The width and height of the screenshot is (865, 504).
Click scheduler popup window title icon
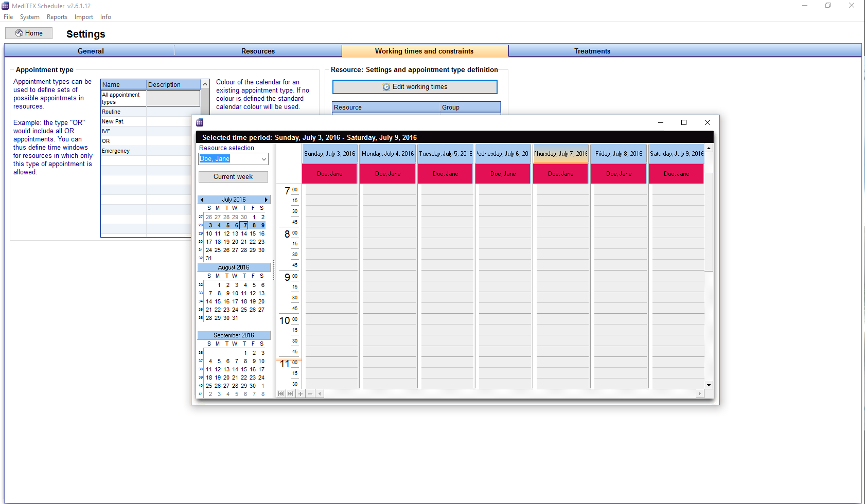pos(200,122)
